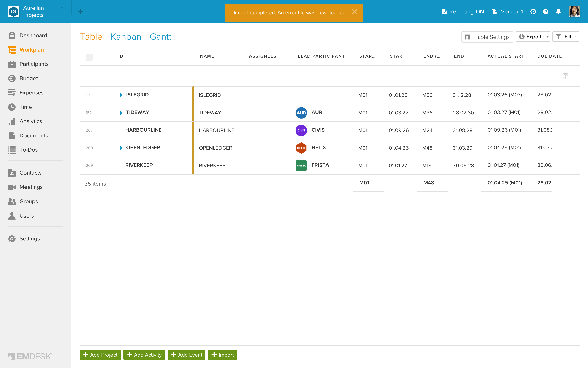Sort by the Lead Participant column header
The image size is (588, 368).
[321, 56]
